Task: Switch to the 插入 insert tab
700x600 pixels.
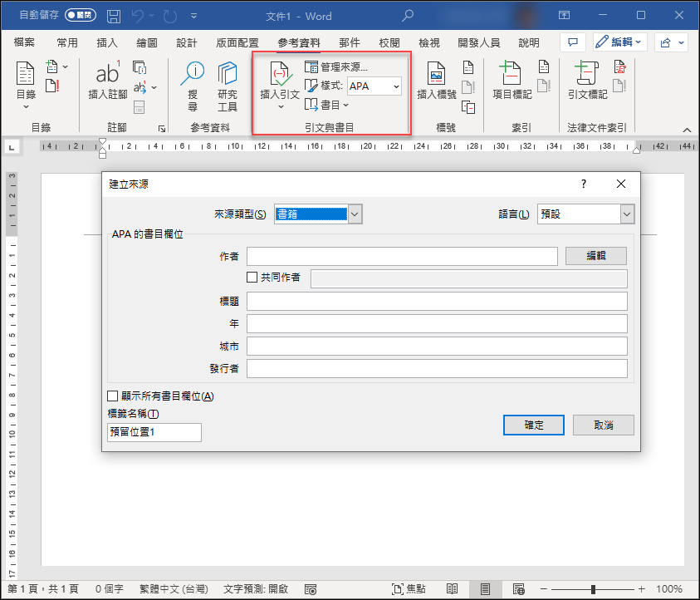Action: 107,42
